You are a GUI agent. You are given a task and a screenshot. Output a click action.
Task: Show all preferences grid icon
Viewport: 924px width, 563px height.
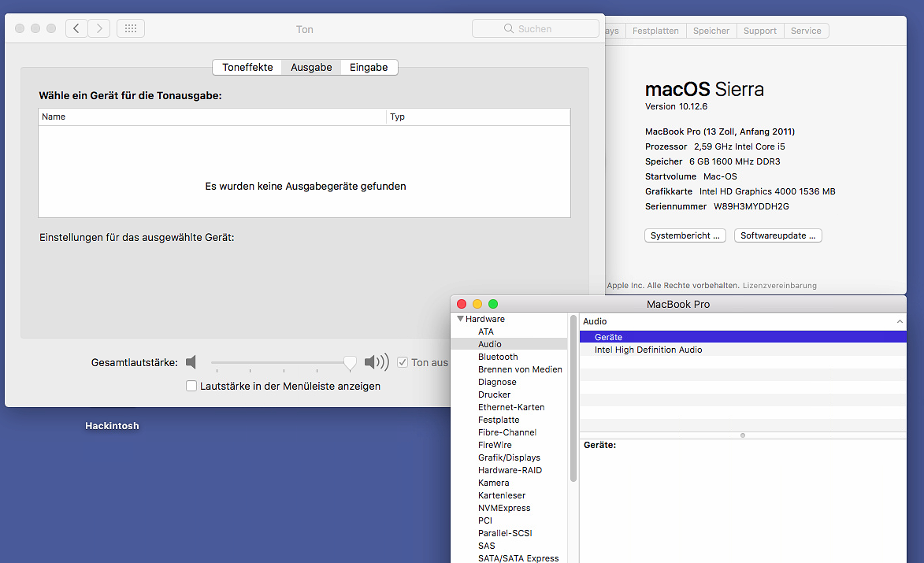coord(131,29)
